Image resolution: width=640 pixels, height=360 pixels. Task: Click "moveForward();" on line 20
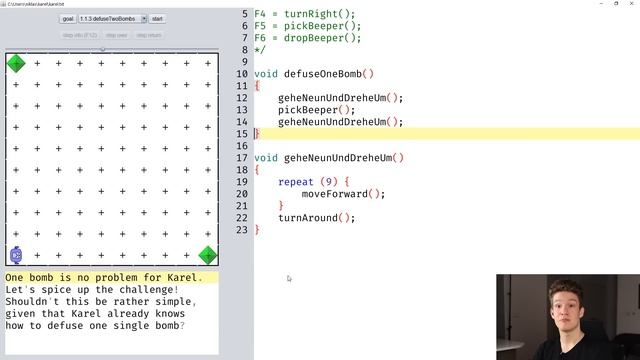(x=343, y=194)
